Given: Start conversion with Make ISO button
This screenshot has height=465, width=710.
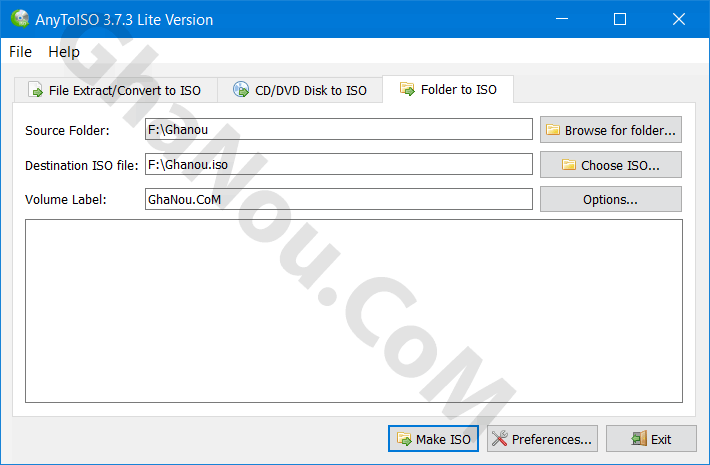Looking at the screenshot, I should 433,439.
